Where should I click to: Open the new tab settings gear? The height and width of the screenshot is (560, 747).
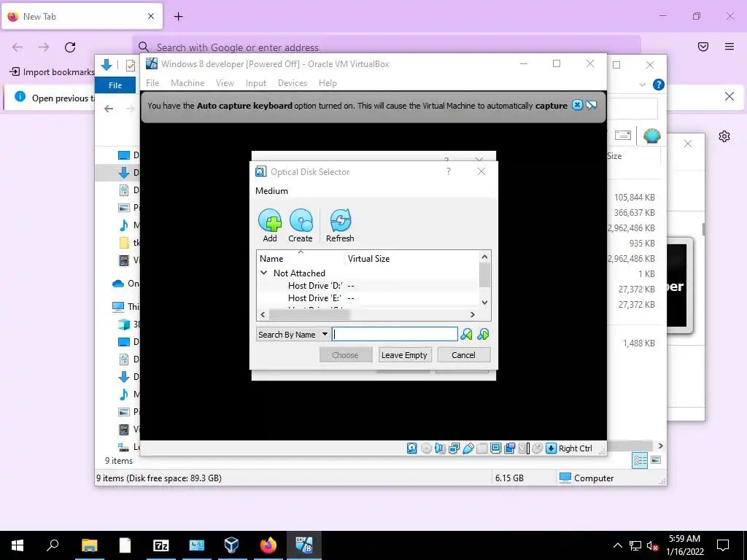pyautogui.click(x=724, y=136)
